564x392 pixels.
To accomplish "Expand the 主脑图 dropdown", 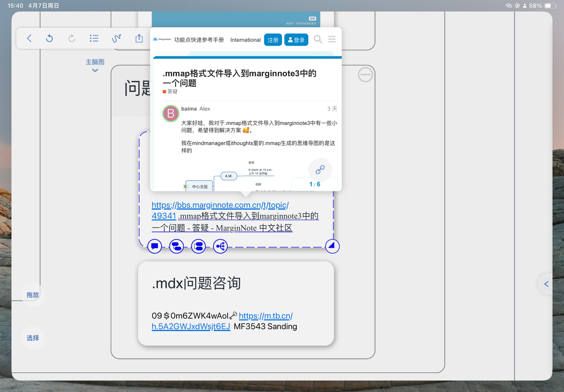I will pos(95,65).
